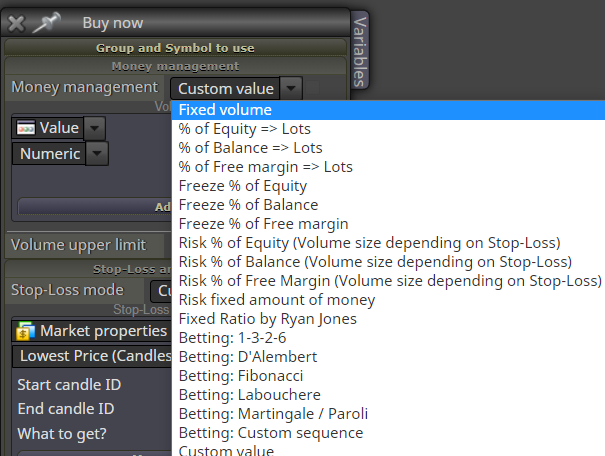
Task: Select Freeze % of Balance
Action: click(x=388, y=204)
